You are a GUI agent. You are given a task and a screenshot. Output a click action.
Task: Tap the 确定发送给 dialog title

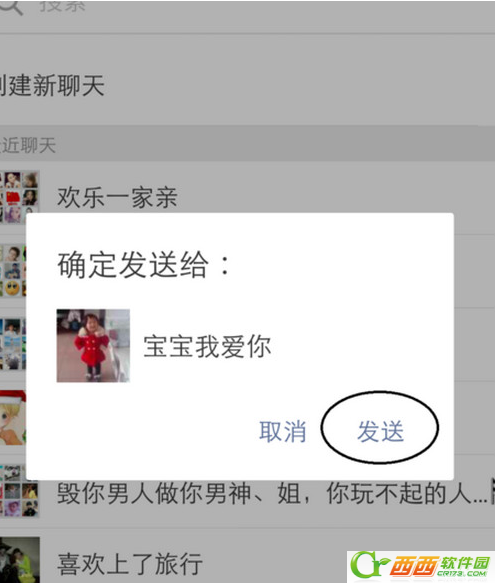coord(144,265)
